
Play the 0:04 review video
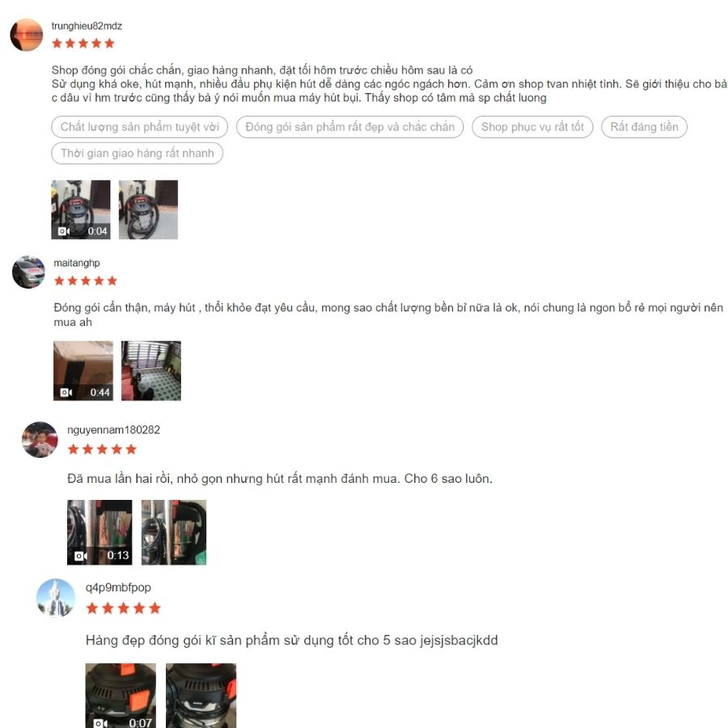click(x=81, y=210)
